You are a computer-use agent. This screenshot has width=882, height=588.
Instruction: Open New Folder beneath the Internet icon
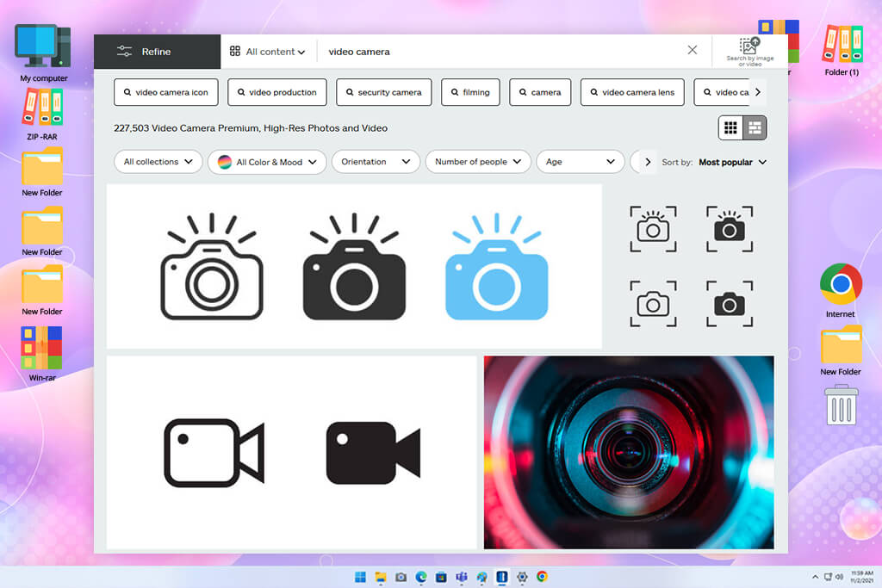click(x=841, y=350)
